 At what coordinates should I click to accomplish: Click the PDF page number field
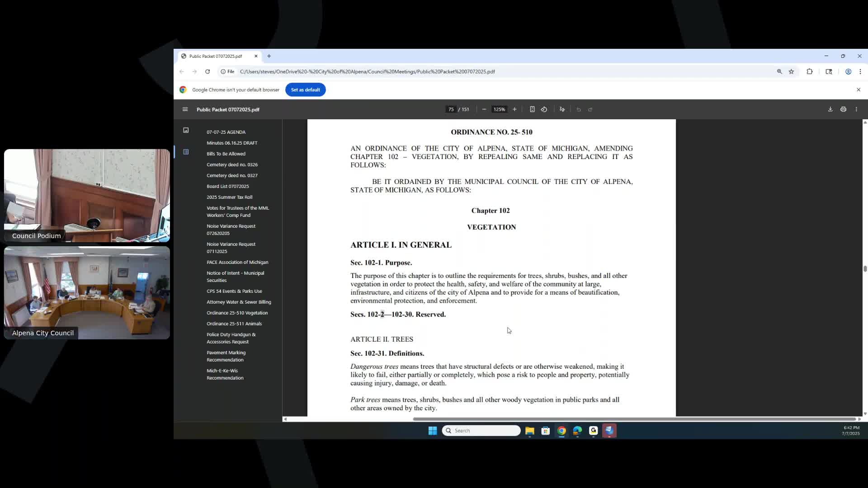click(x=451, y=109)
